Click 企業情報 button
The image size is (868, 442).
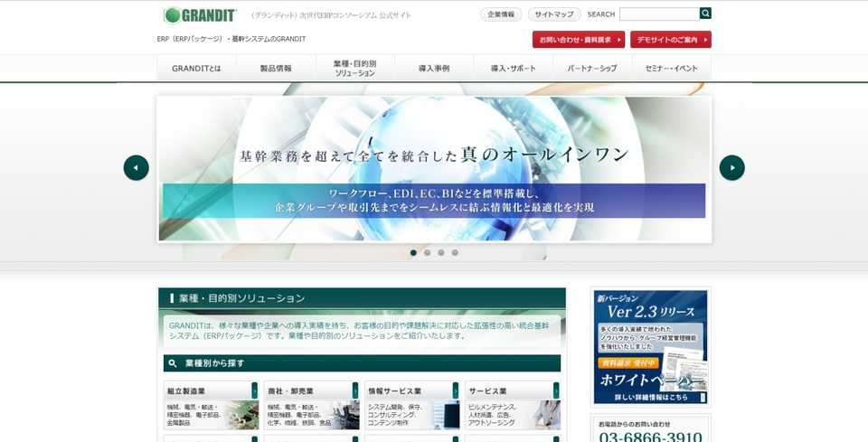tap(501, 14)
